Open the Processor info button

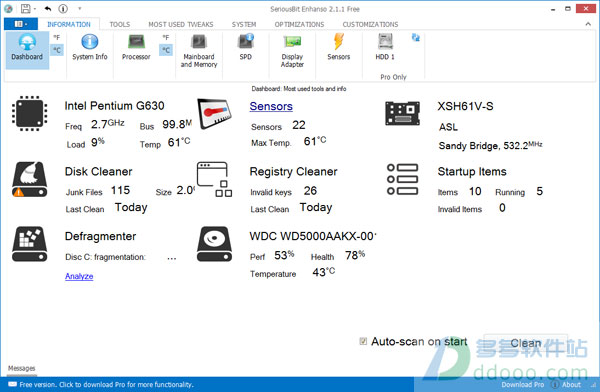(136, 47)
